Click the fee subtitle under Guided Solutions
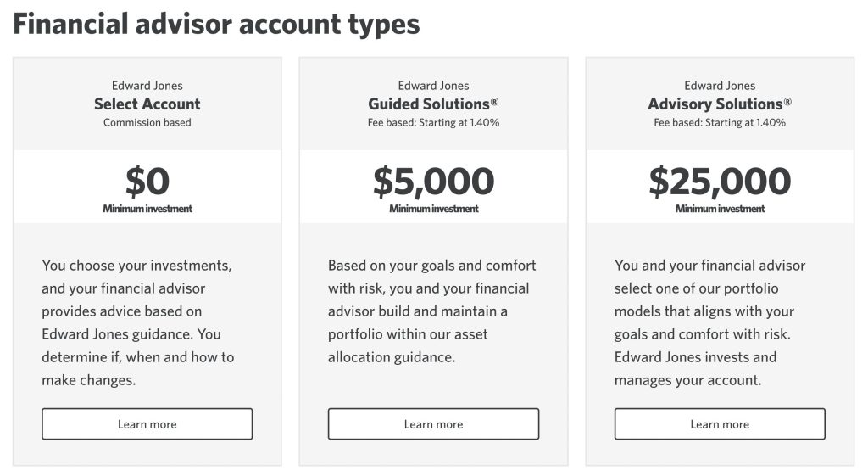Viewport: 868px width, 476px height. (433, 123)
